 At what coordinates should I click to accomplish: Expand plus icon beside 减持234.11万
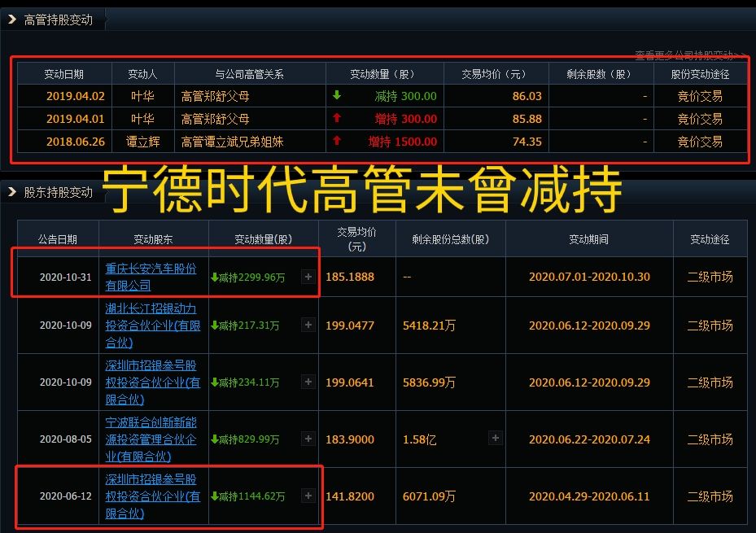[308, 382]
